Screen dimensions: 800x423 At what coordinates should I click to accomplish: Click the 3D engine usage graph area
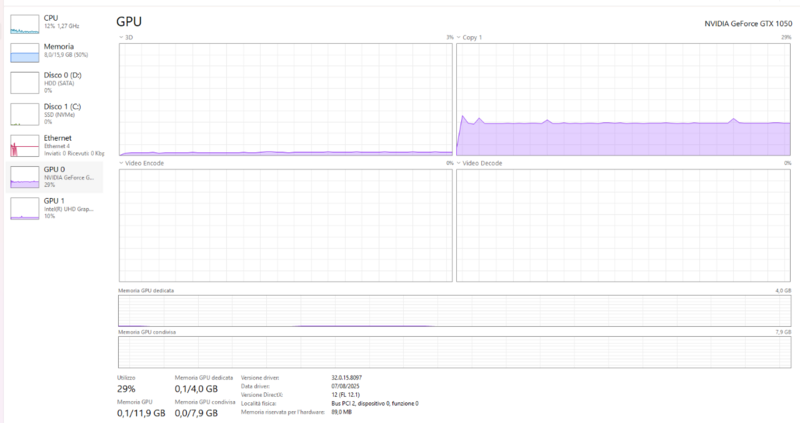[x=285, y=100]
